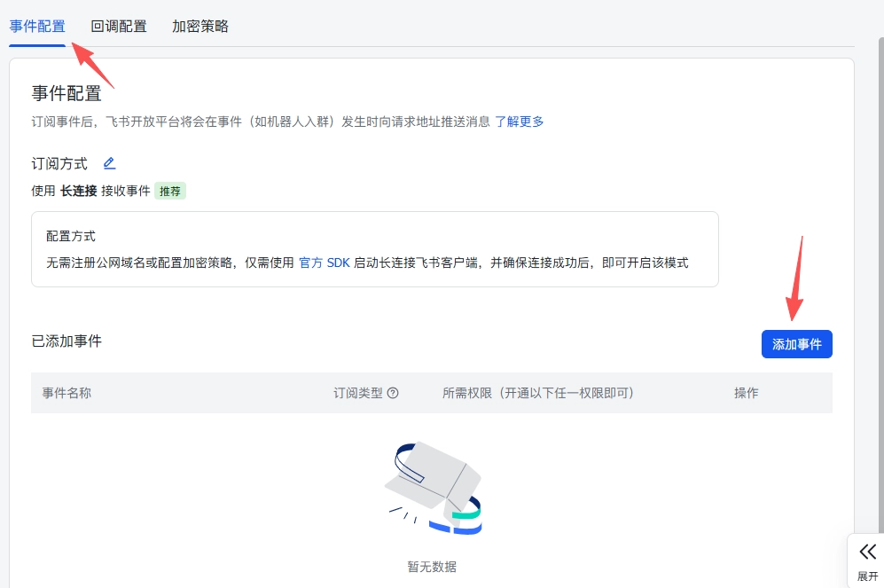Click the blue 添加事件 button

(796, 344)
